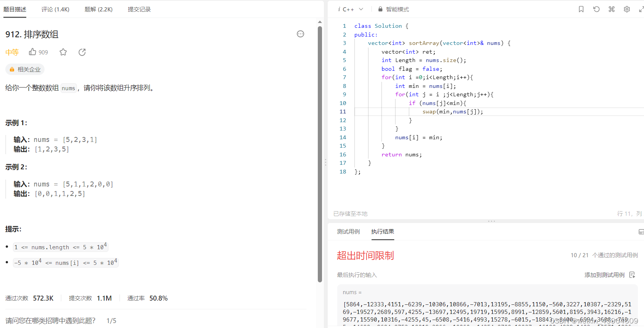Open keyboard shortcuts command icon
The width and height of the screenshot is (644, 328).
tap(612, 9)
